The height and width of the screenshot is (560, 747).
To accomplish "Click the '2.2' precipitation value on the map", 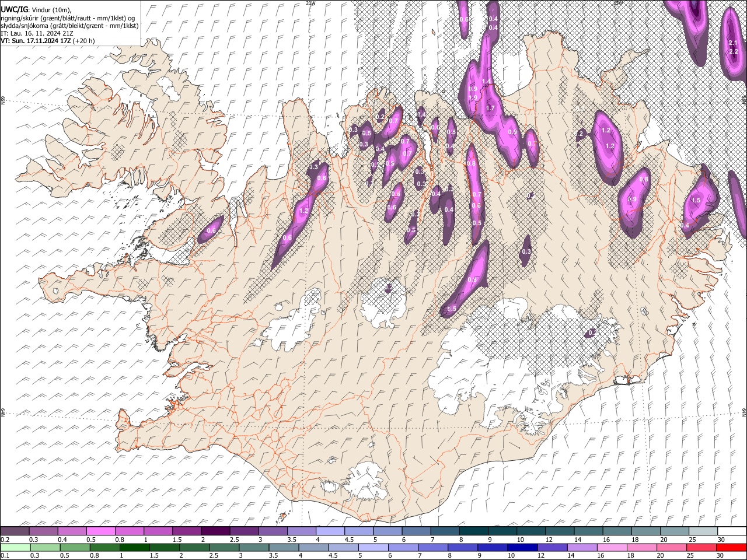I will point(734,51).
